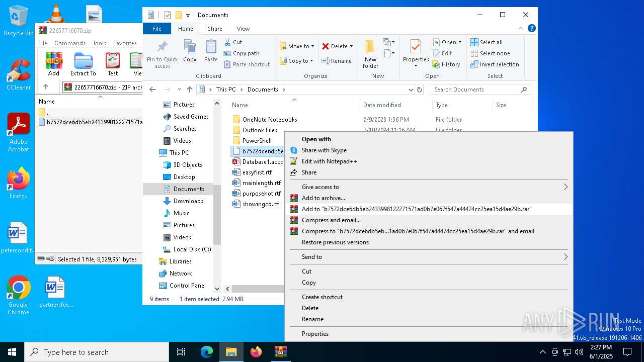Screen dimensions: 644x362
Task: Open the Move to dropdown
Action: (297, 46)
